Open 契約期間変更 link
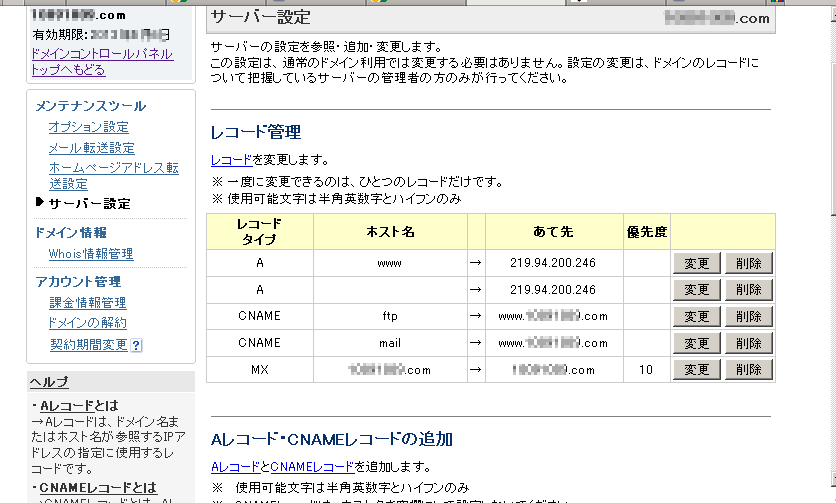The width and height of the screenshot is (836, 504). 88,345
